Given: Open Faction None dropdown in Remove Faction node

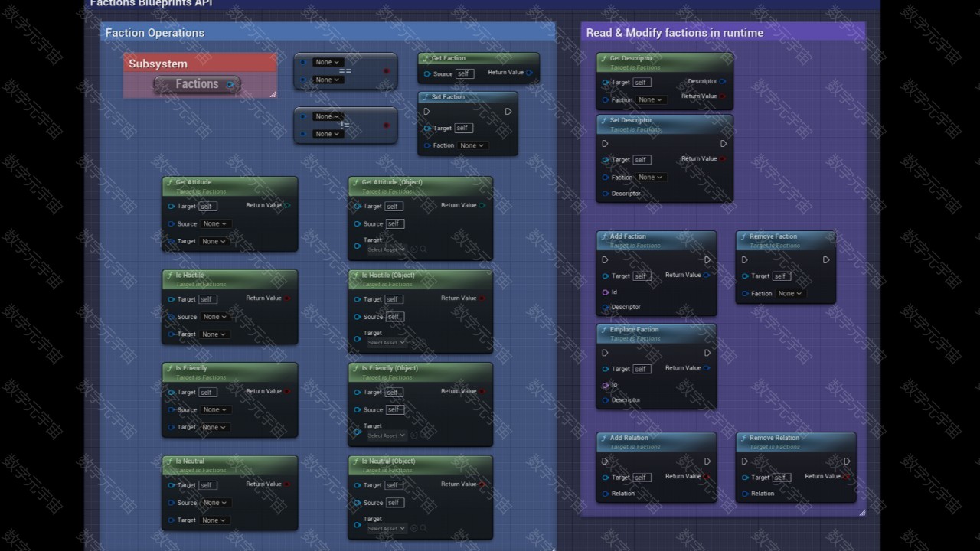Looking at the screenshot, I should coord(790,294).
